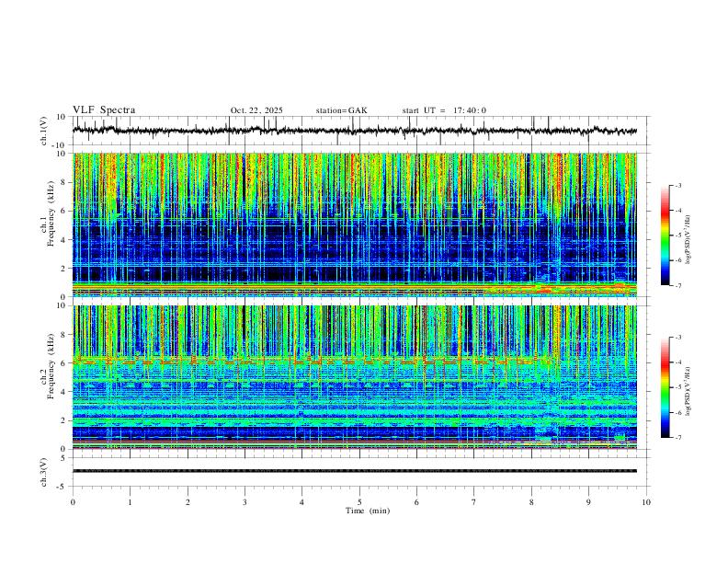Click the date 'Oct. 22, 2025'

coord(256,110)
